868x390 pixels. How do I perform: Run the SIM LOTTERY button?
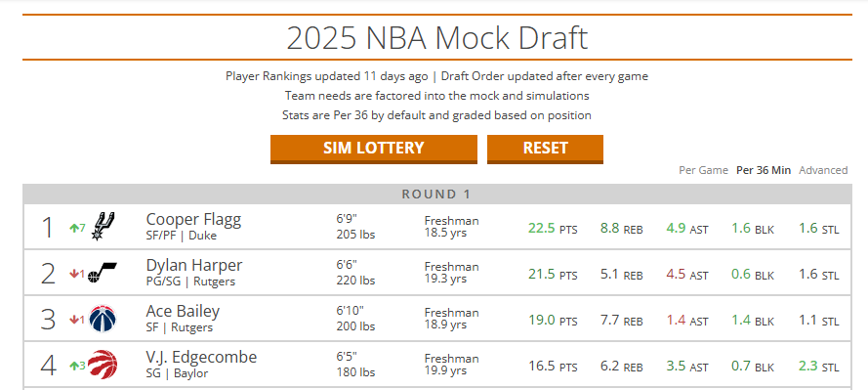(374, 149)
